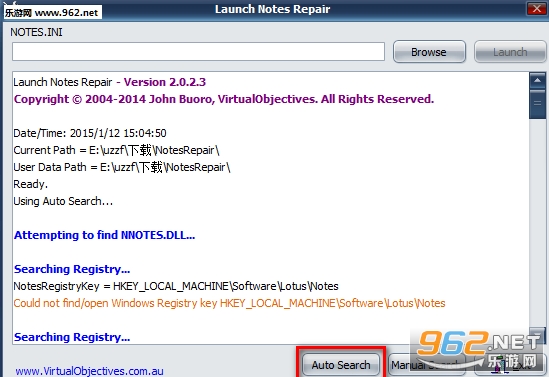Click the 'User Data Path' log line
This screenshot has width=549, height=377.
(122, 167)
